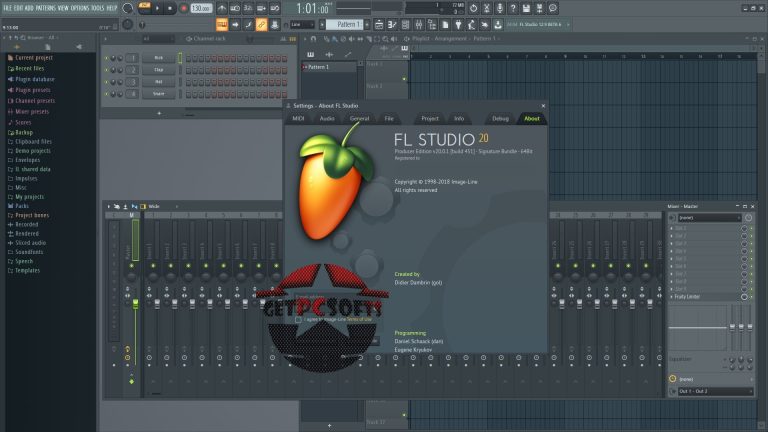This screenshot has height=432, width=768.
Task: Open the mixer via toolbar icon
Action: [x=419, y=24]
